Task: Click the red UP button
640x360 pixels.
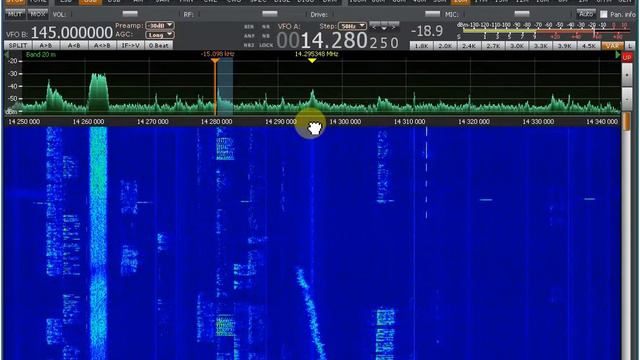Action: [627, 58]
